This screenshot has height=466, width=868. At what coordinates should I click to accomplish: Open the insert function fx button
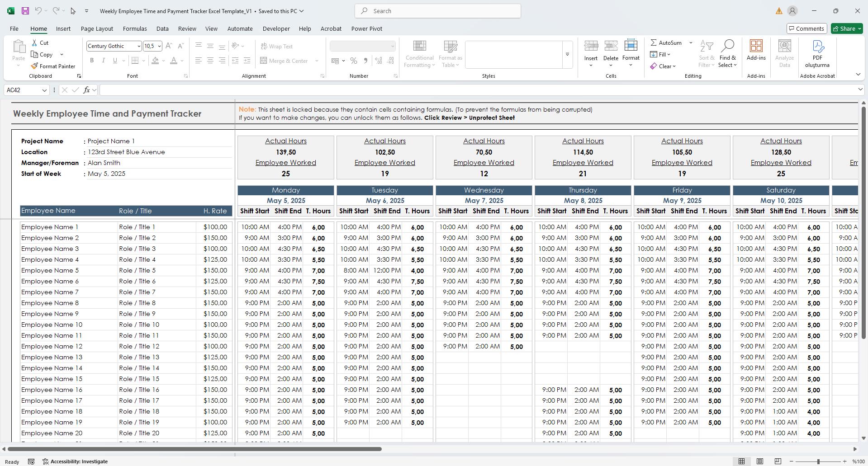pyautogui.click(x=86, y=90)
